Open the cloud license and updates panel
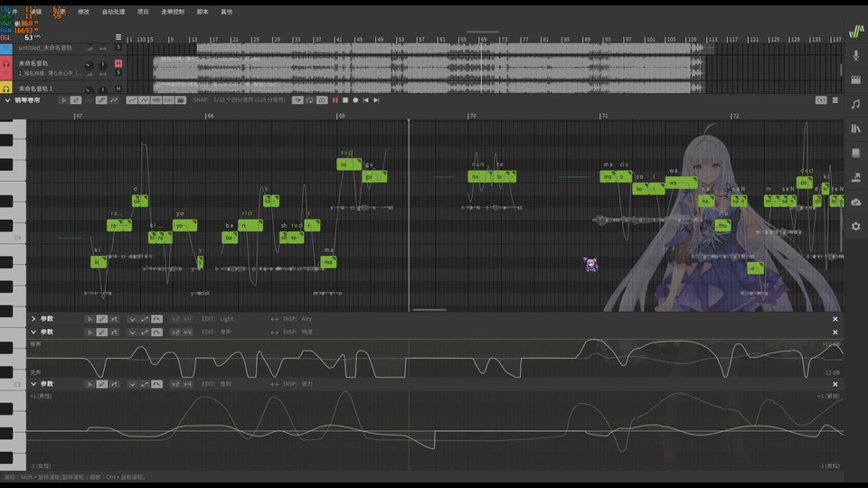 (856, 202)
